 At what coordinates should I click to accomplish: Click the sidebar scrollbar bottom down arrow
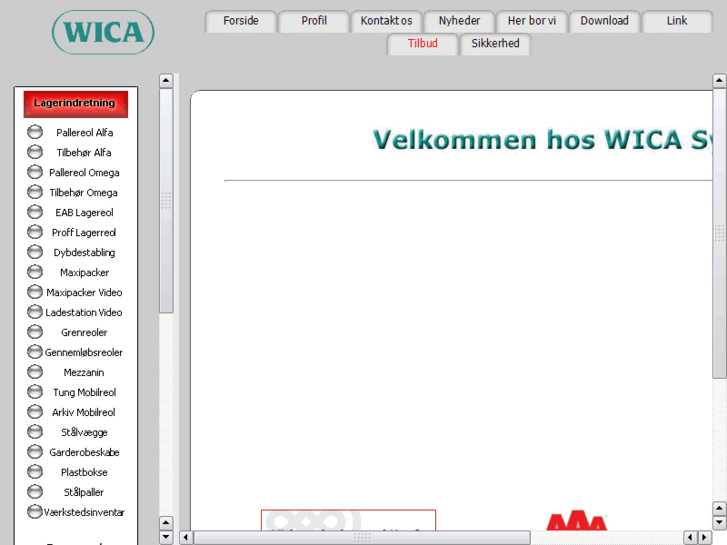[x=166, y=537]
